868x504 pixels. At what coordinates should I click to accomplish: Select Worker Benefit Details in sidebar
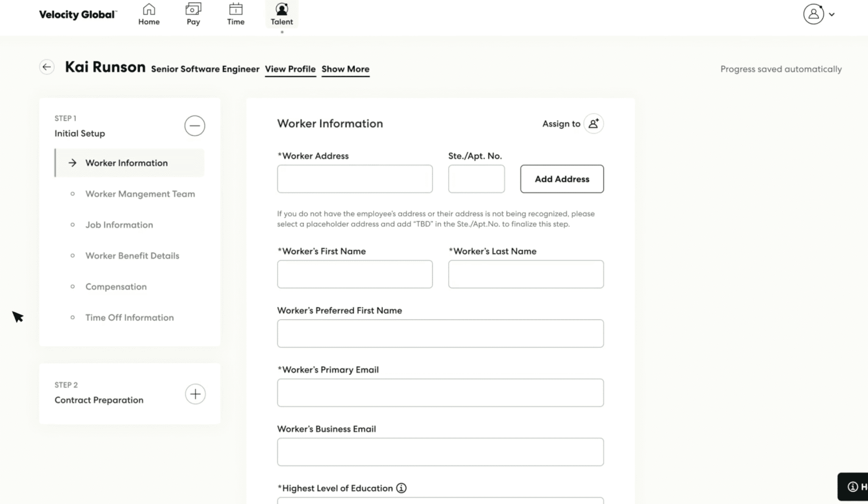click(132, 256)
